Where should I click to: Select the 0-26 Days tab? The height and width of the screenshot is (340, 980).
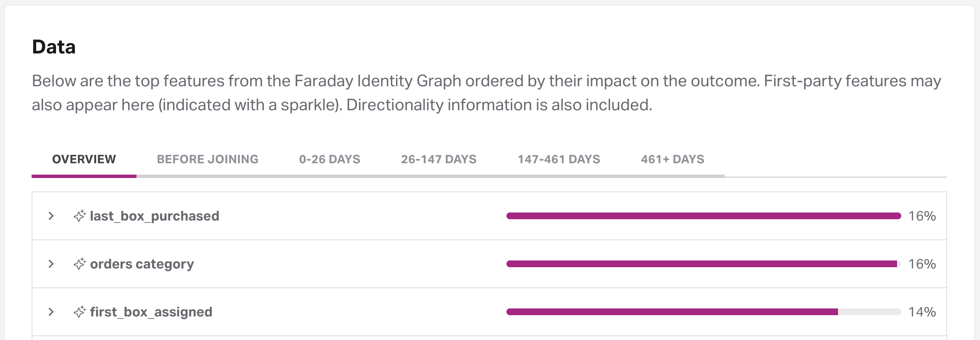coord(329,159)
